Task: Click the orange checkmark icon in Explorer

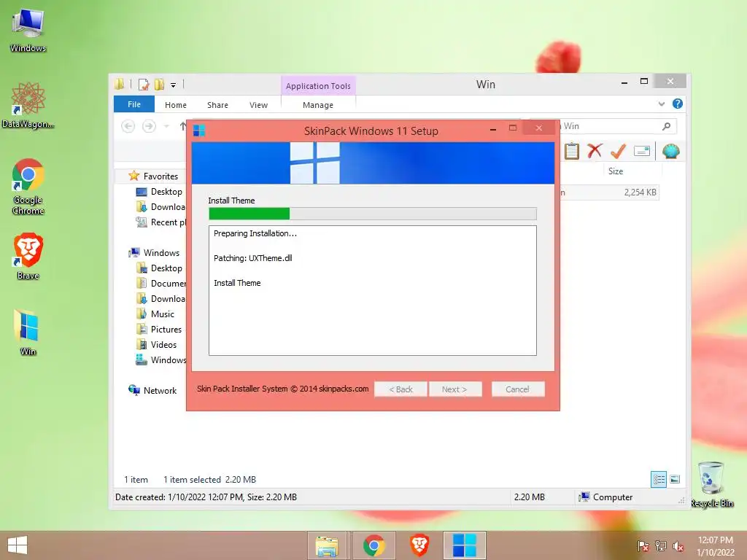Action: (x=618, y=151)
